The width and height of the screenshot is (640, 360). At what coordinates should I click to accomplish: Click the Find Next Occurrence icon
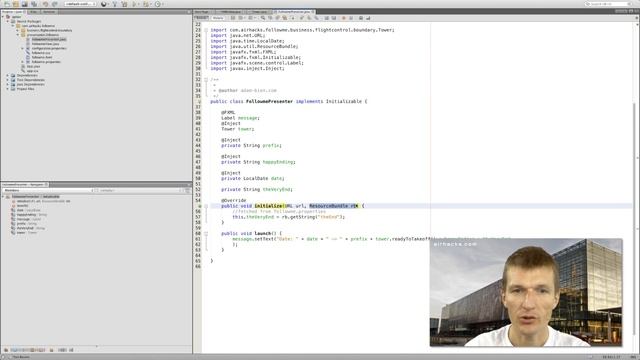(x=277, y=18)
